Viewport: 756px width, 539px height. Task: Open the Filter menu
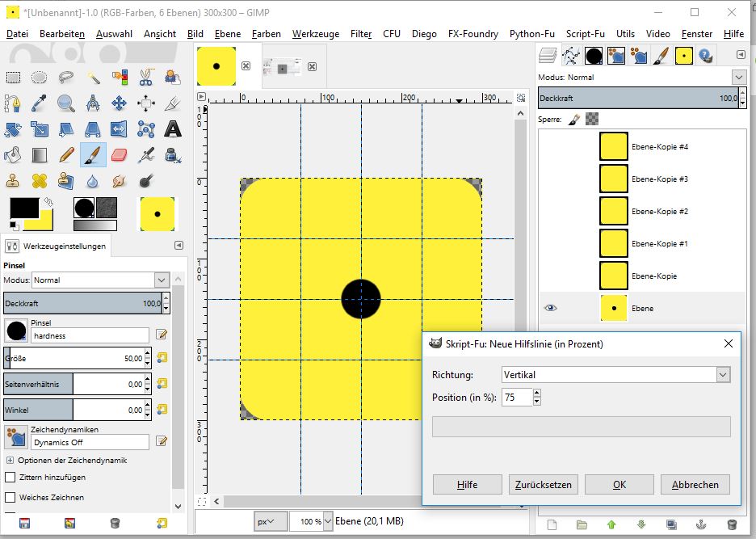pyautogui.click(x=361, y=34)
